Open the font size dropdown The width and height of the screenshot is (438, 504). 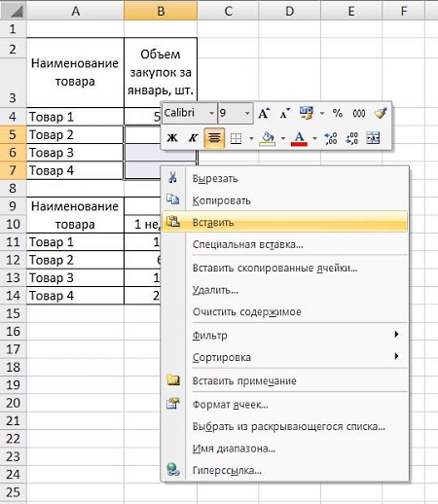247,113
